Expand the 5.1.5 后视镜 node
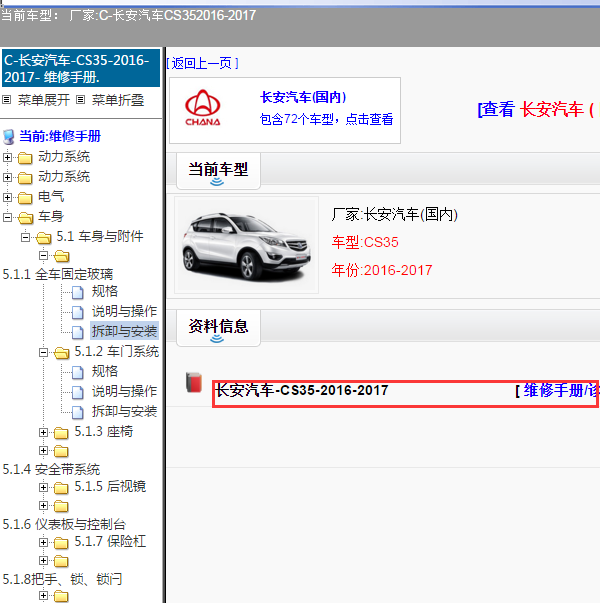The image size is (600, 603). pyautogui.click(x=43, y=487)
